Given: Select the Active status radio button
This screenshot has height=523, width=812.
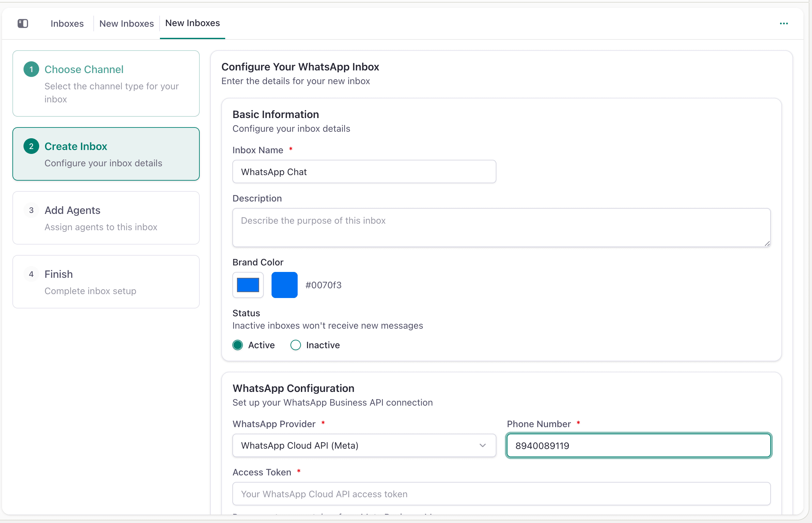Looking at the screenshot, I should 238,345.
